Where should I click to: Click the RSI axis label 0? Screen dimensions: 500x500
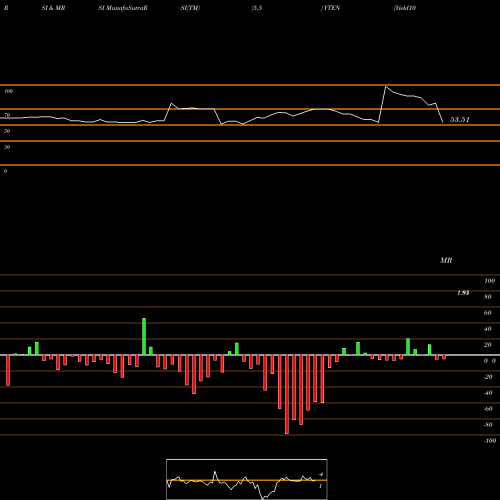[x=5, y=171]
